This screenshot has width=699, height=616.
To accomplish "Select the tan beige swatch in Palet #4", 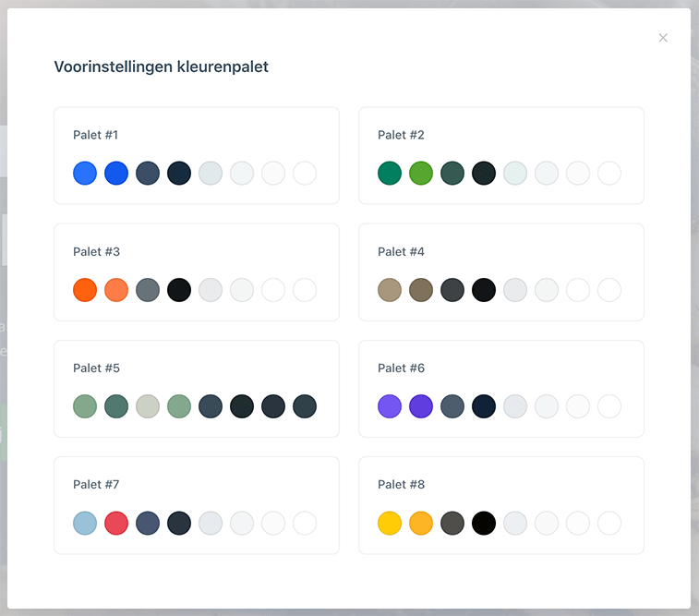I will [390, 290].
